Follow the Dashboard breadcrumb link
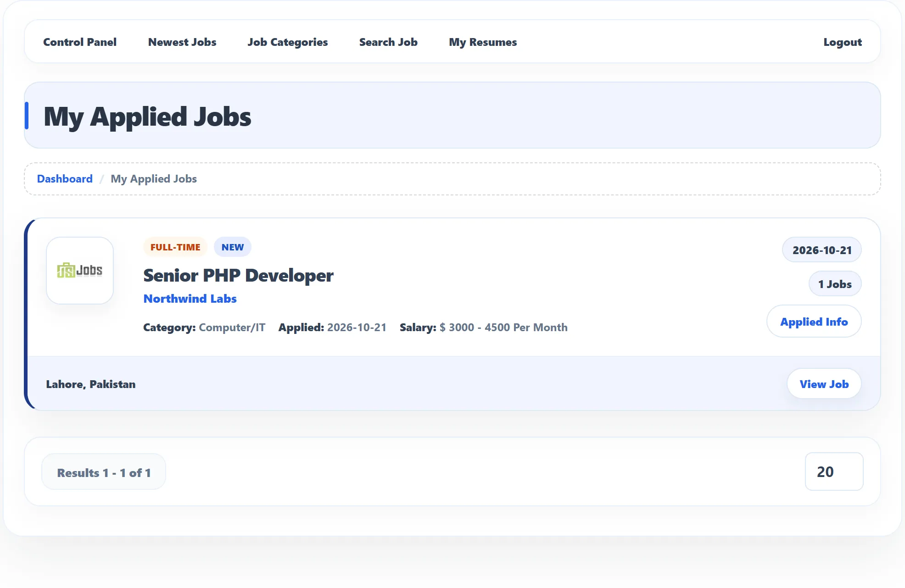This screenshot has width=905, height=588. pyautogui.click(x=65, y=178)
